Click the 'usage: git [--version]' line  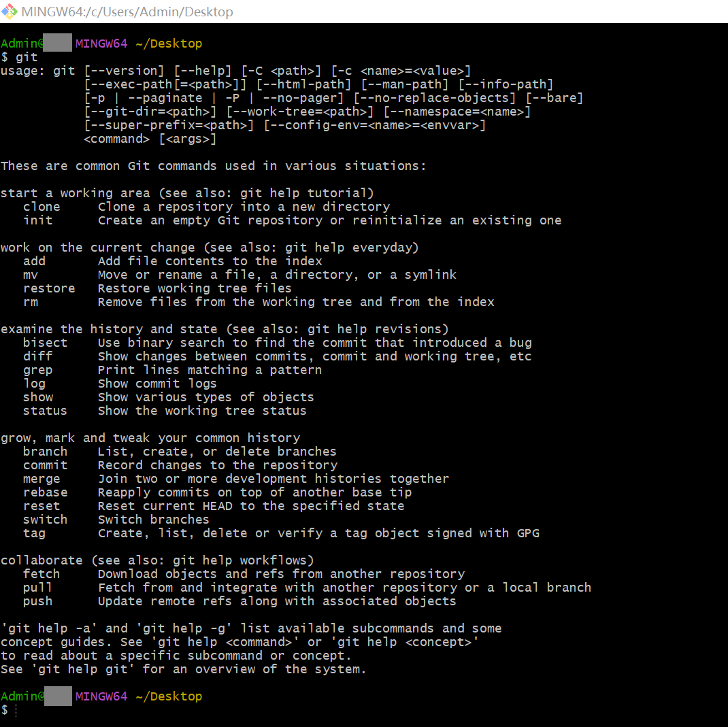tap(236, 71)
